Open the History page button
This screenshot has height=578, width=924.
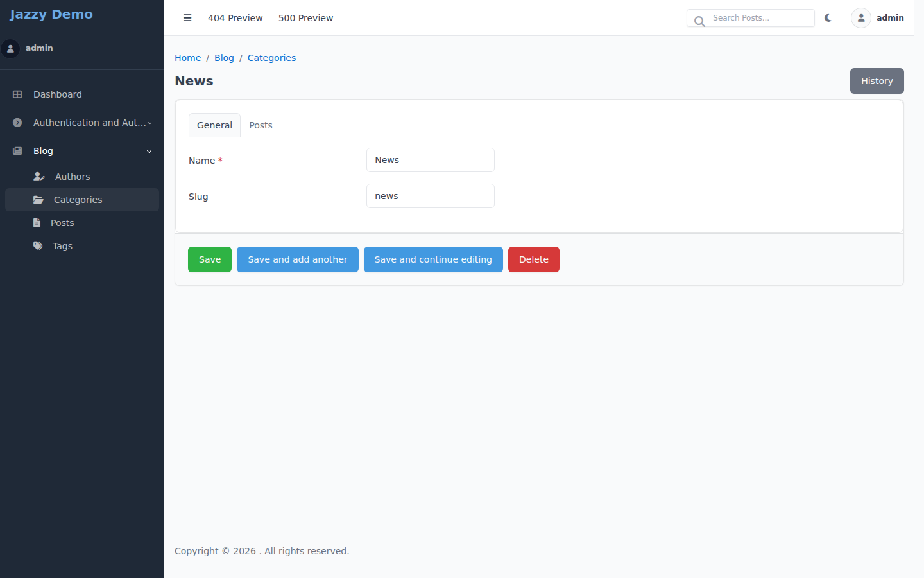click(x=877, y=81)
